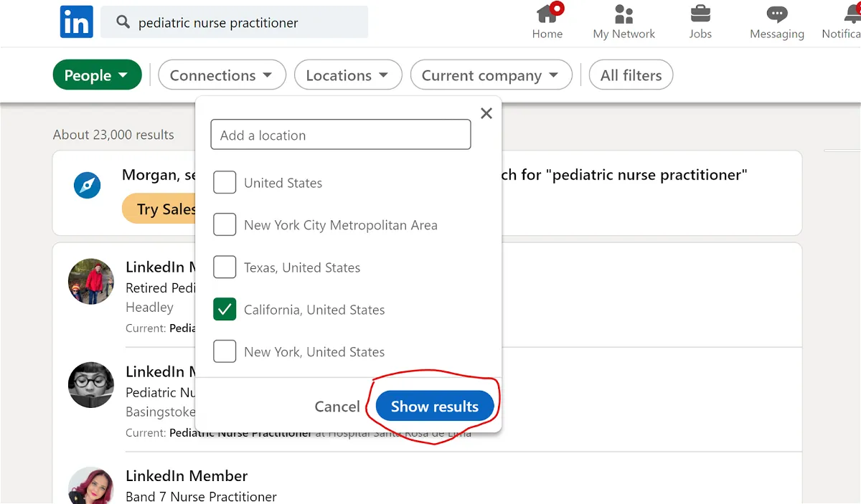861x504 pixels.
Task: Click the Headley location text
Action: pyautogui.click(x=149, y=307)
